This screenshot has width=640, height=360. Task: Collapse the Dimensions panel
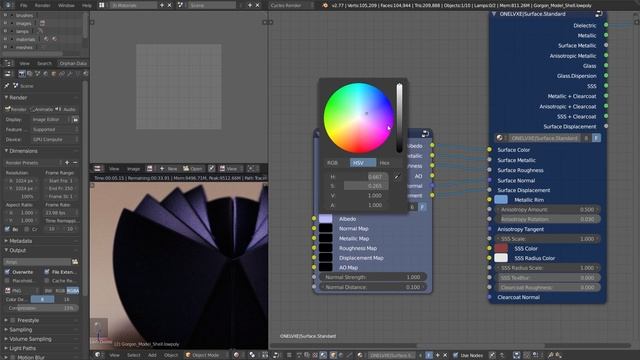pyautogui.click(x=6, y=151)
